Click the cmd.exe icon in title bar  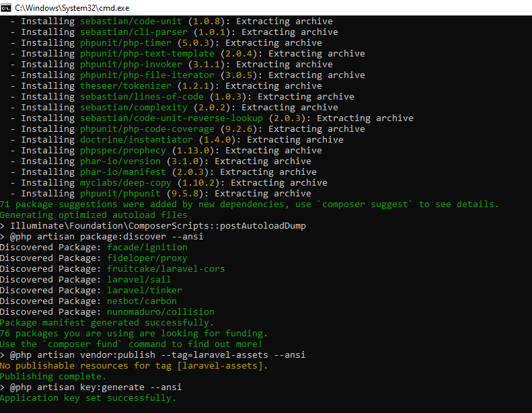(x=6, y=7)
